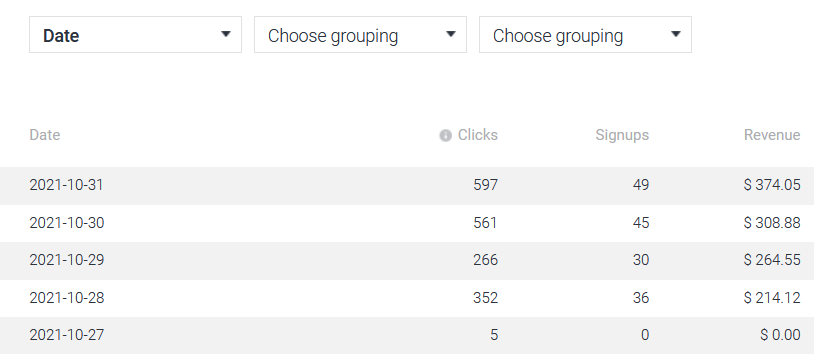
Task: Click the Date dropdown arrow
Action: tap(226, 34)
